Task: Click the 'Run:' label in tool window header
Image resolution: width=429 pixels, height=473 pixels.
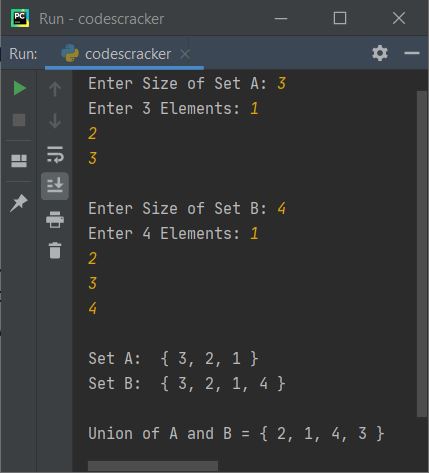Action: 23,54
